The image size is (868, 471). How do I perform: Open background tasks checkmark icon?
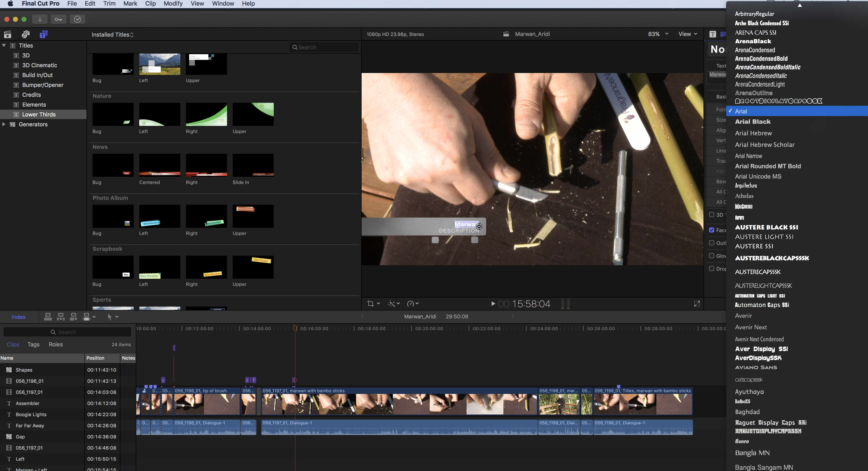pyautogui.click(x=78, y=19)
